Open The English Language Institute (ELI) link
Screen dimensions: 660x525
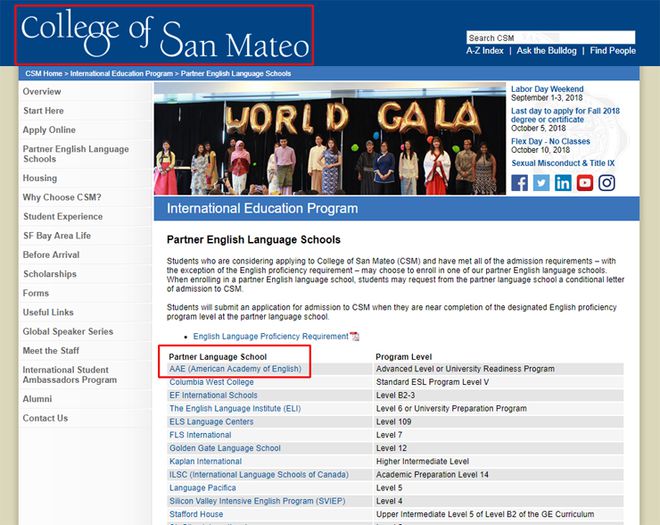coord(235,408)
